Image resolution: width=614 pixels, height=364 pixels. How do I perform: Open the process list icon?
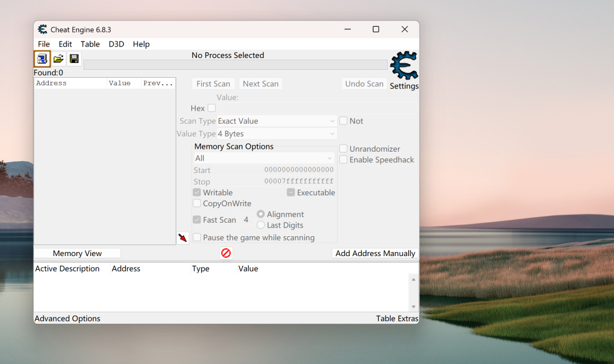coord(42,59)
